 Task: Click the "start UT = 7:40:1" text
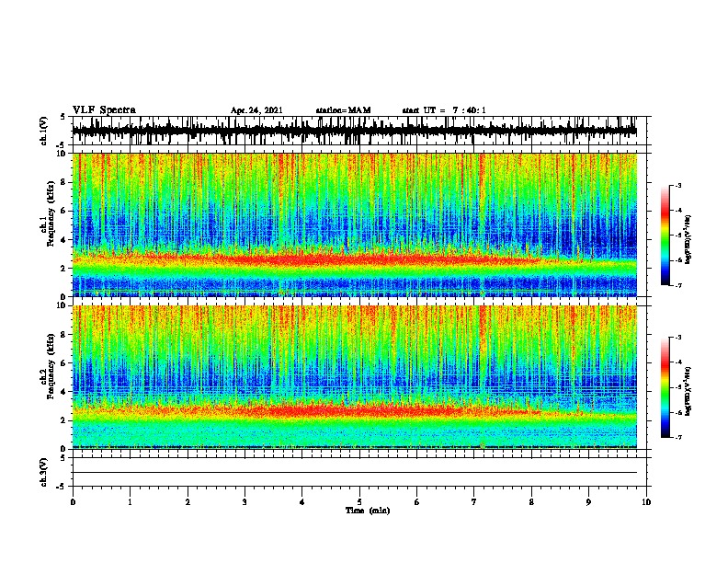[443, 110]
